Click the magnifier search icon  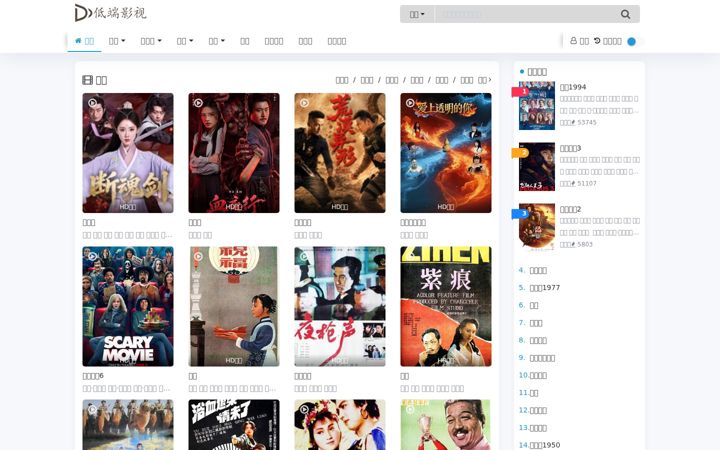point(625,14)
